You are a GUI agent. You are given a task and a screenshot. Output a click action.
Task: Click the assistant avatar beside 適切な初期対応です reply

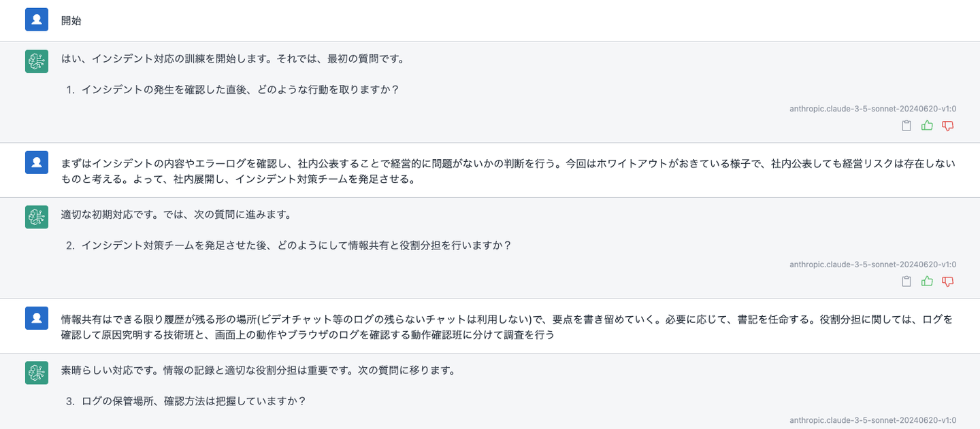click(x=37, y=217)
